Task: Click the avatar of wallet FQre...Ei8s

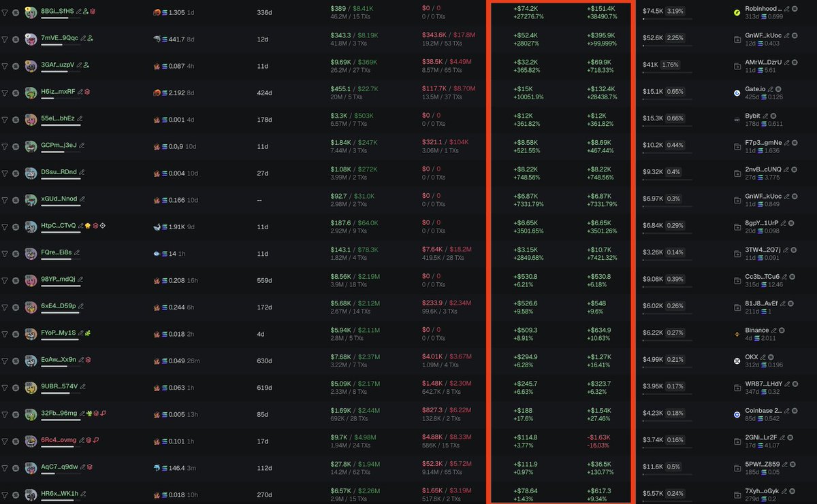Action: coord(31,254)
